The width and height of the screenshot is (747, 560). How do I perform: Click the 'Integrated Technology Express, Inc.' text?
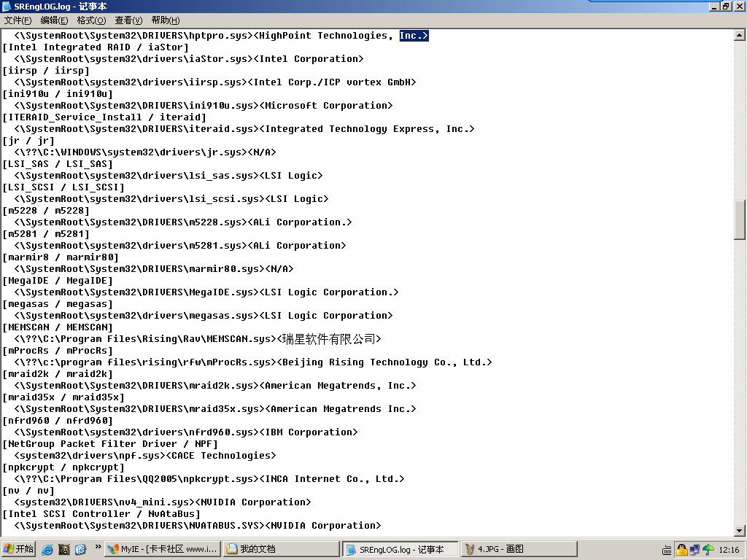click(367, 129)
